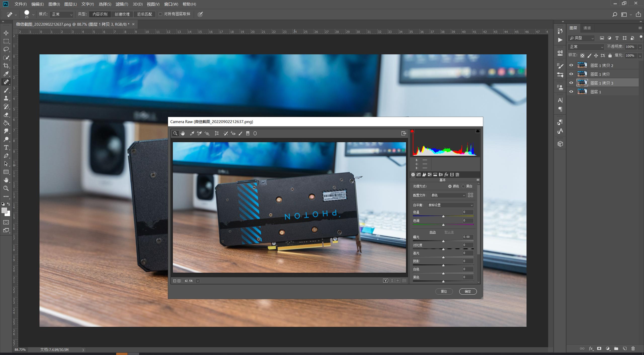The height and width of the screenshot is (355, 644).
Task: Open the 白平衡 dropdown
Action: [x=450, y=205]
